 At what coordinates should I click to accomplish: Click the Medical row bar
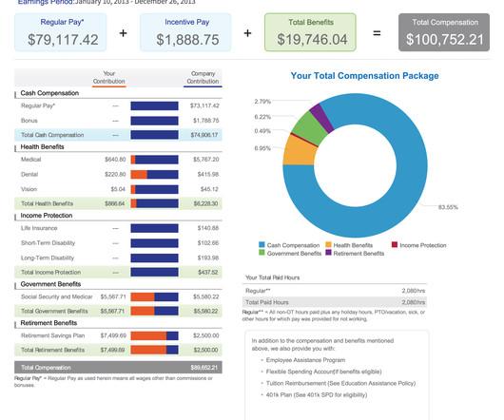pos(154,160)
